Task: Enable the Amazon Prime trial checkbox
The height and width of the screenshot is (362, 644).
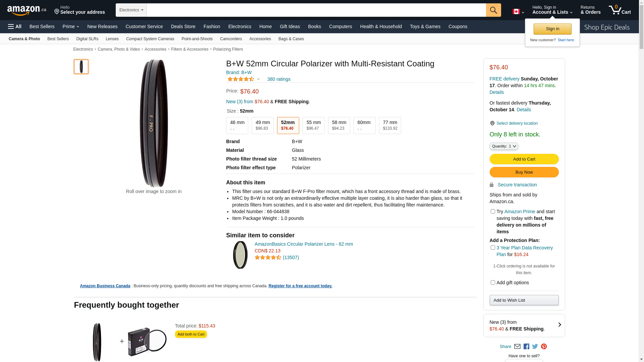Action: click(493, 212)
